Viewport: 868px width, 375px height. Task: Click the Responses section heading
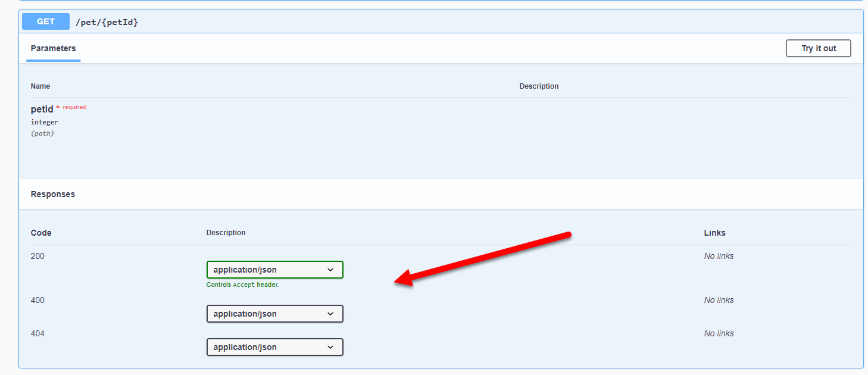pos(53,194)
